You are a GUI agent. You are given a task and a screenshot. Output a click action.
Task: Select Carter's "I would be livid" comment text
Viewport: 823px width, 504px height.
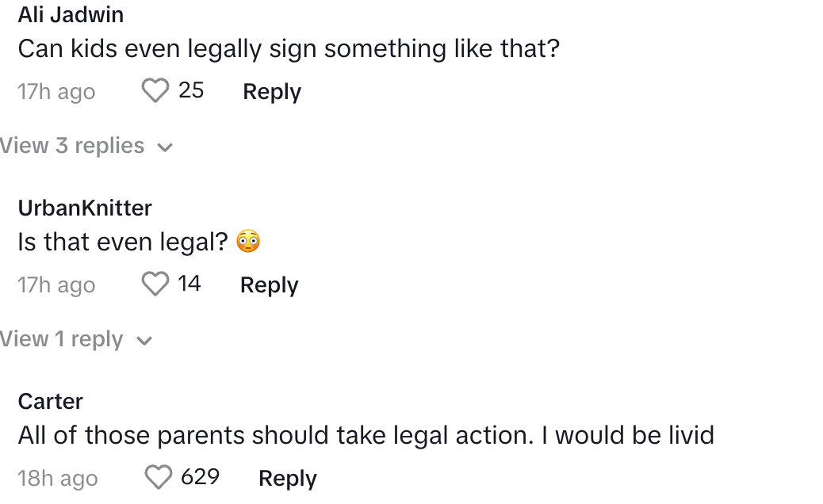[x=366, y=435]
